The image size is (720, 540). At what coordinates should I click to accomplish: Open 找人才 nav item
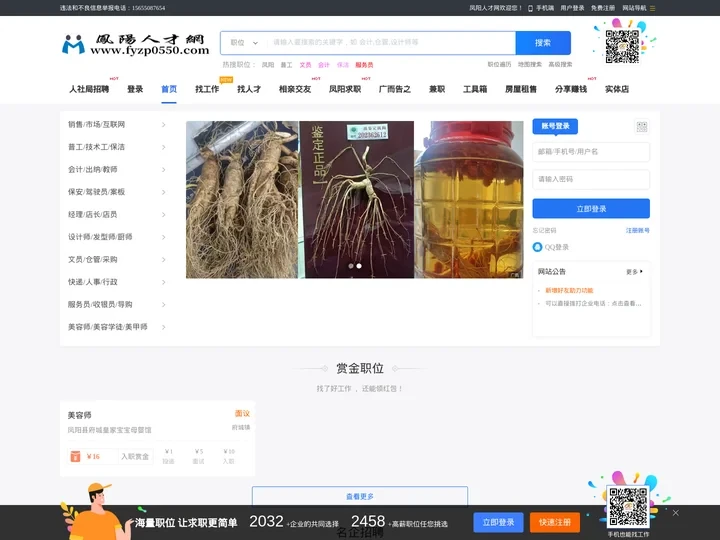[249, 89]
